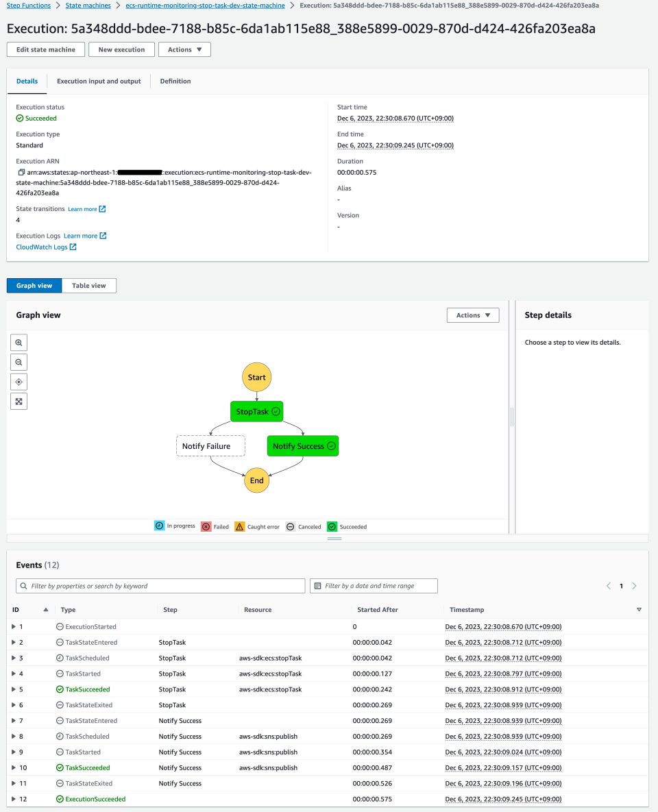658x812 pixels.
Task: Click the Timestamp column filter icon
Action: pos(639,609)
